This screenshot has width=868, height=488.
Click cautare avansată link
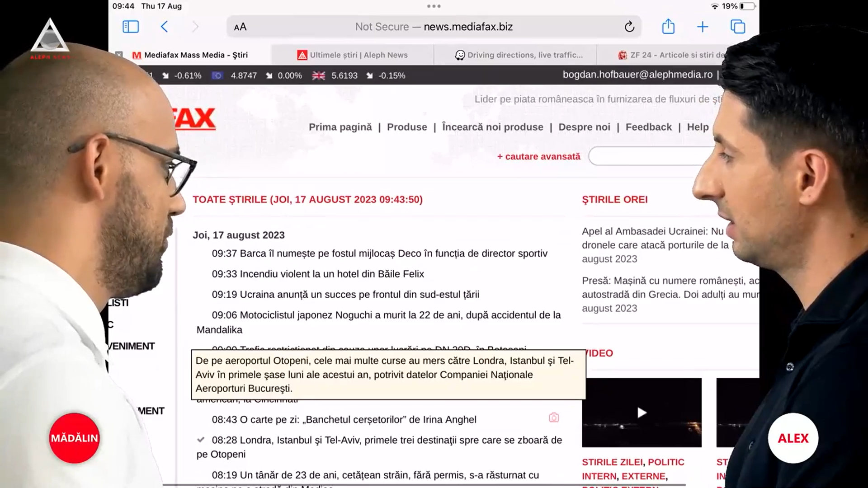pos(538,156)
